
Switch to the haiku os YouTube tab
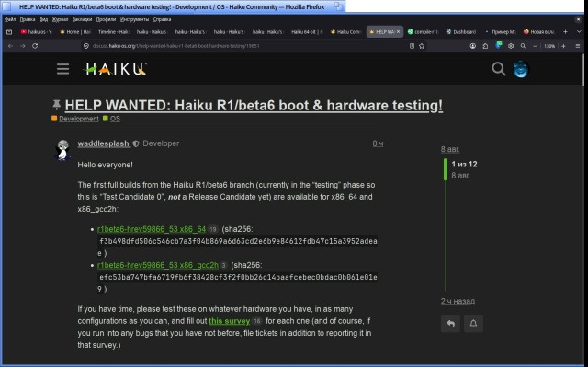(x=37, y=32)
